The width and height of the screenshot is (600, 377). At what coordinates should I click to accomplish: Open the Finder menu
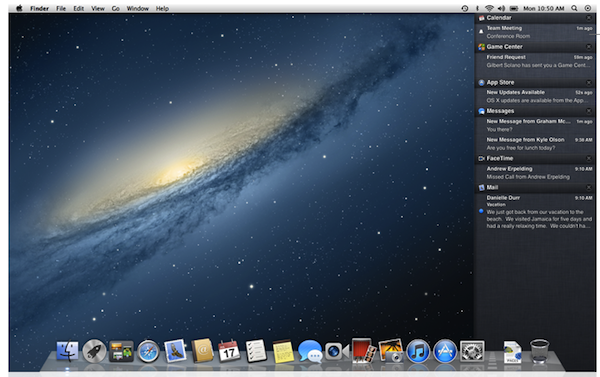click(39, 8)
